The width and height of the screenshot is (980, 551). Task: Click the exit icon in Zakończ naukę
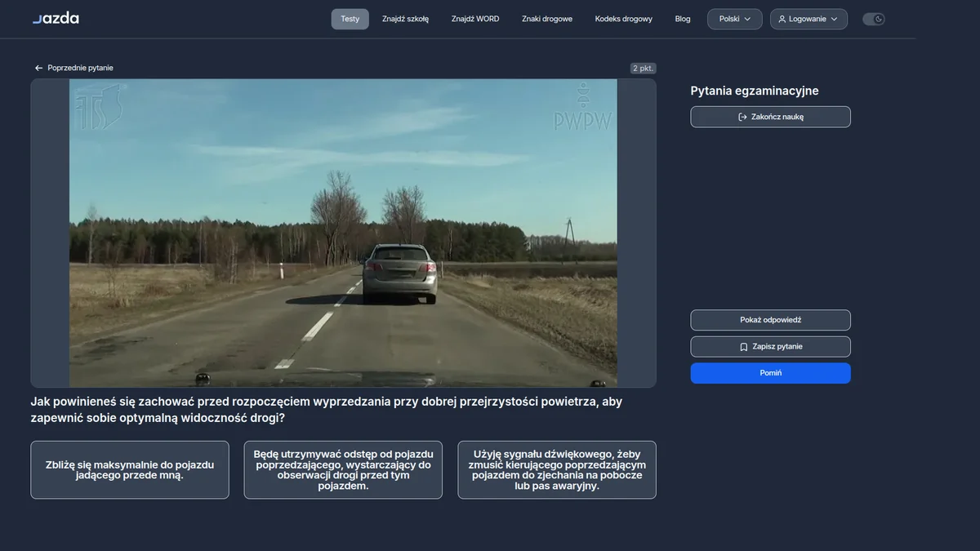click(742, 118)
